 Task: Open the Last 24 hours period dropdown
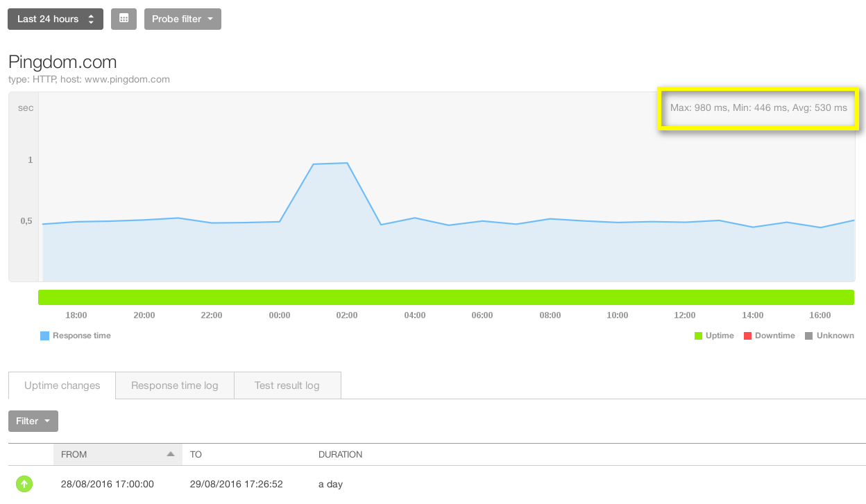(56, 19)
